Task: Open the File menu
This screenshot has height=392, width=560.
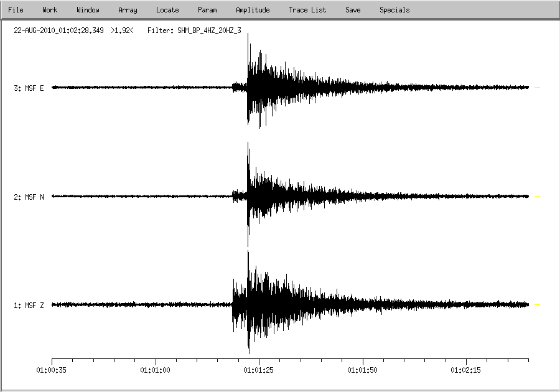Action: (16, 10)
